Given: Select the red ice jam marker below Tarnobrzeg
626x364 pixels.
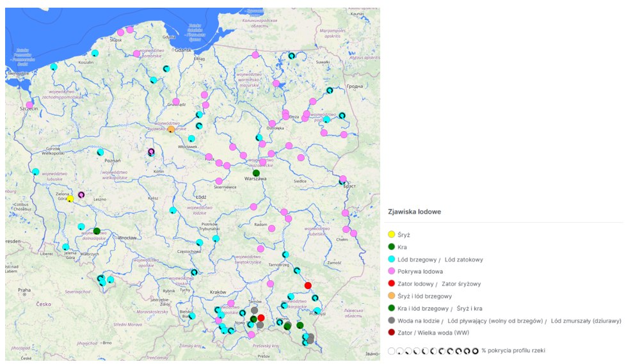Looking at the screenshot, I should click(x=308, y=285).
